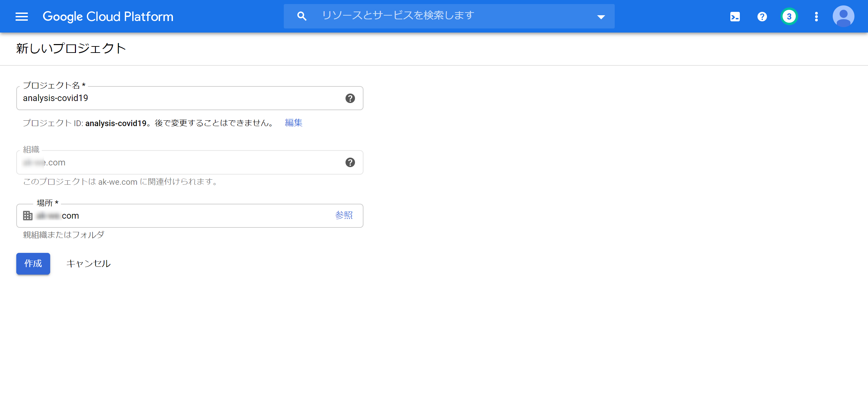Open the navigation hamburger menu
This screenshot has width=868, height=420.
(x=21, y=16)
